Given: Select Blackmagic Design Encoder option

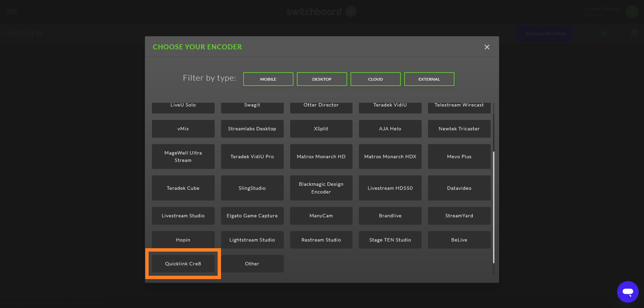Looking at the screenshot, I should (x=321, y=188).
